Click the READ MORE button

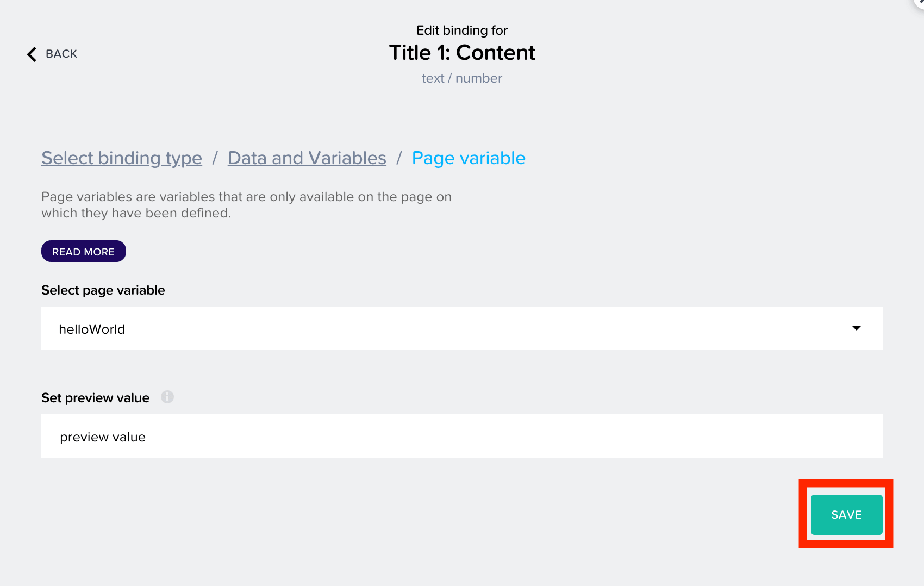pyautogui.click(x=84, y=251)
